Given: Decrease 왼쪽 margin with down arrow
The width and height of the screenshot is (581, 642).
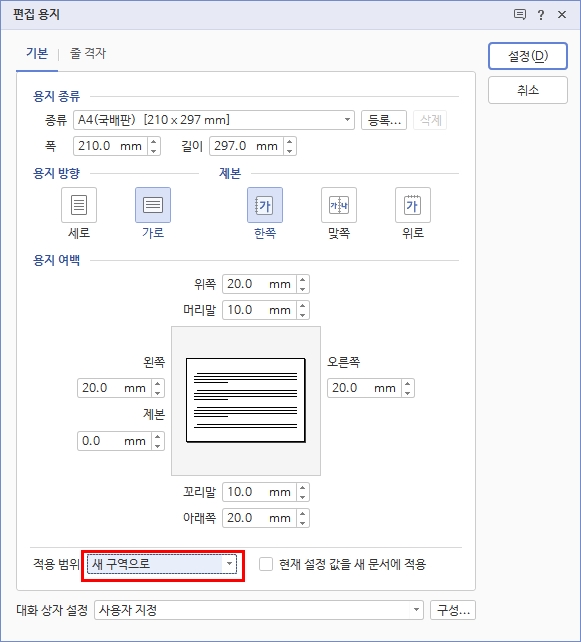Looking at the screenshot, I should click(x=158, y=393).
